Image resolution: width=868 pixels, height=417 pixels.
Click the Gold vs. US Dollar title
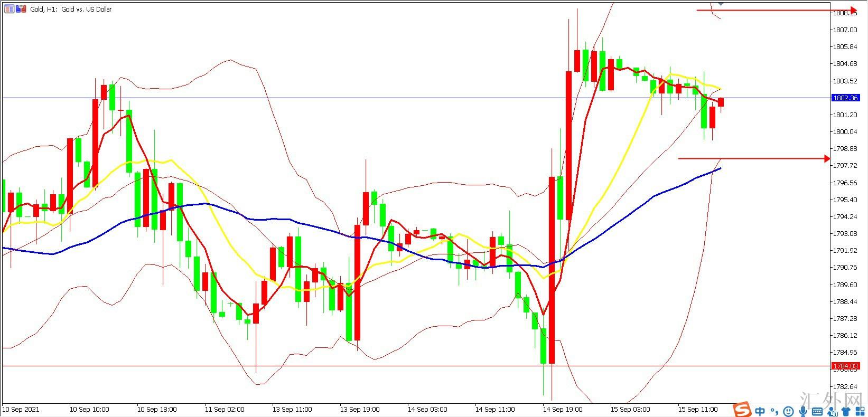(x=87, y=9)
